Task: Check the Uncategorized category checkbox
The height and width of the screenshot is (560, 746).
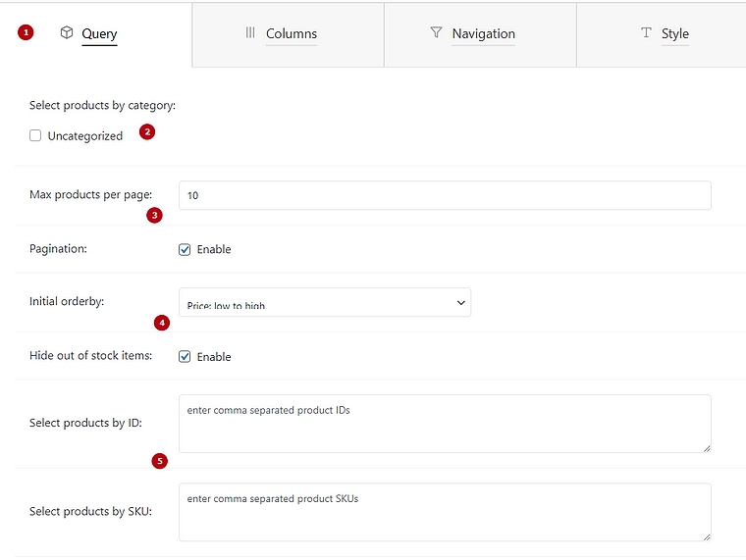Action: 35,136
